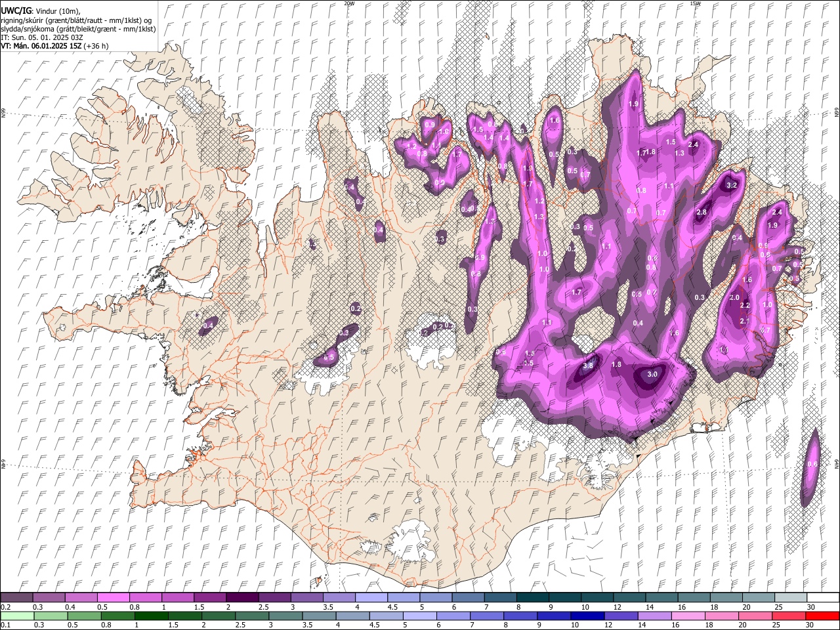
Task: Click the bright red rain legend swatch
Action: tap(822, 616)
